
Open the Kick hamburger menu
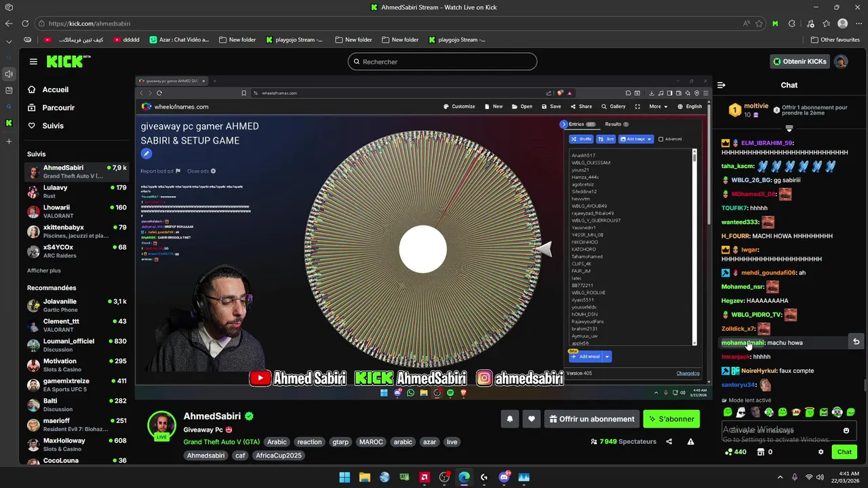pyautogui.click(x=33, y=62)
